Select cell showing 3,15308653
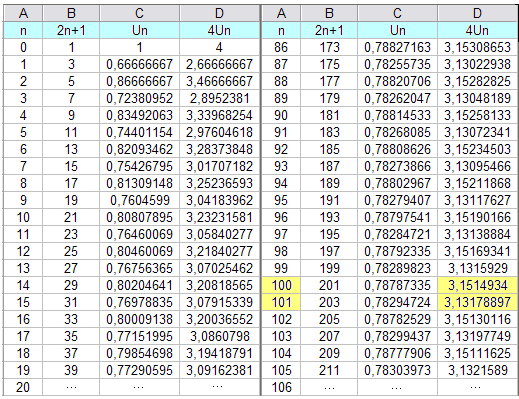 [477, 47]
